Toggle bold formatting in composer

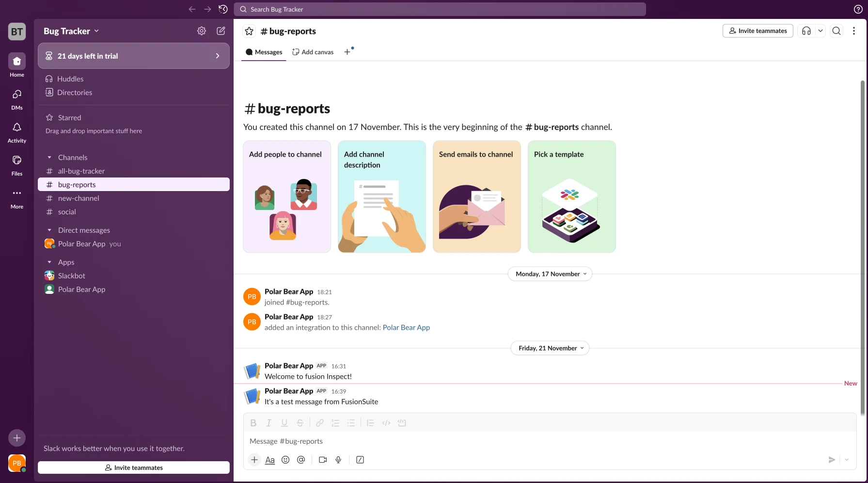[253, 423]
